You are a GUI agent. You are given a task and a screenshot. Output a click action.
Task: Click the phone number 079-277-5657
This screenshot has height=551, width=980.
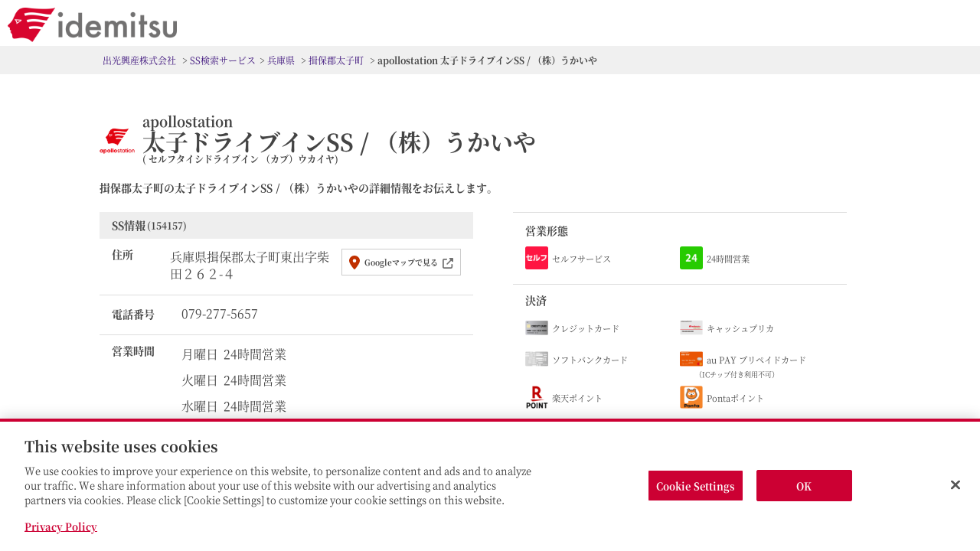click(220, 315)
